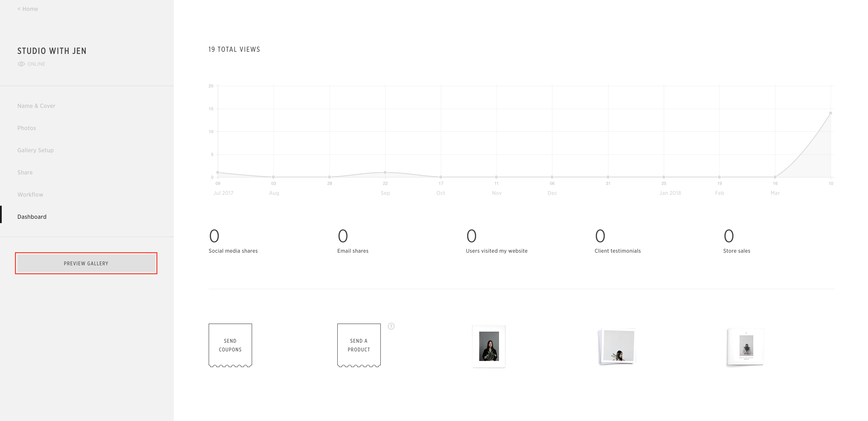
Task: Click the Sep 22 chart data point
Action: (385, 173)
